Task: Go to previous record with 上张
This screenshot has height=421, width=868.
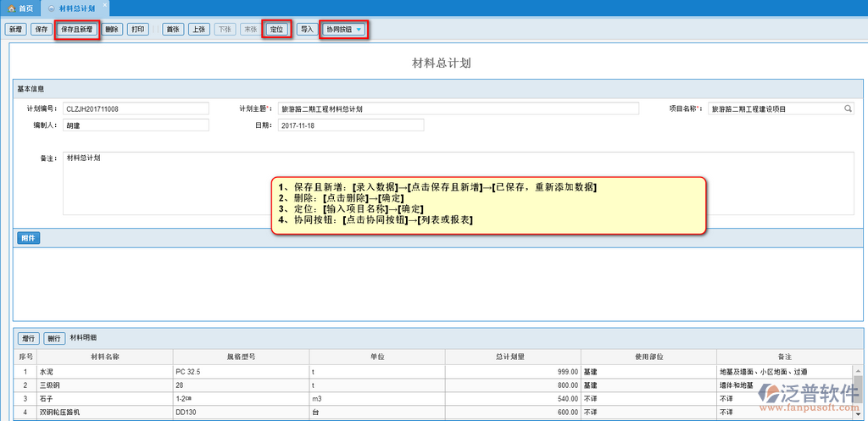Action: click(x=198, y=30)
